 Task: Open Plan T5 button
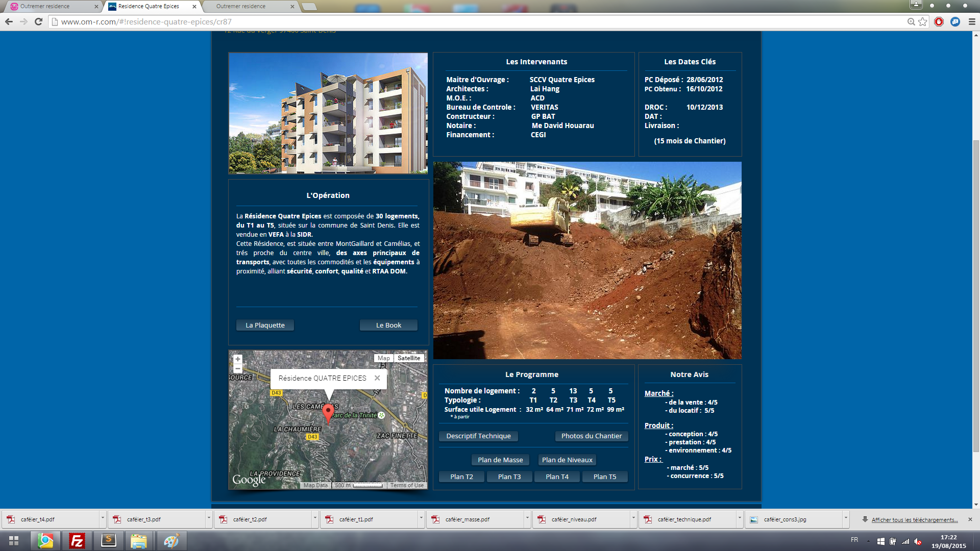605,477
